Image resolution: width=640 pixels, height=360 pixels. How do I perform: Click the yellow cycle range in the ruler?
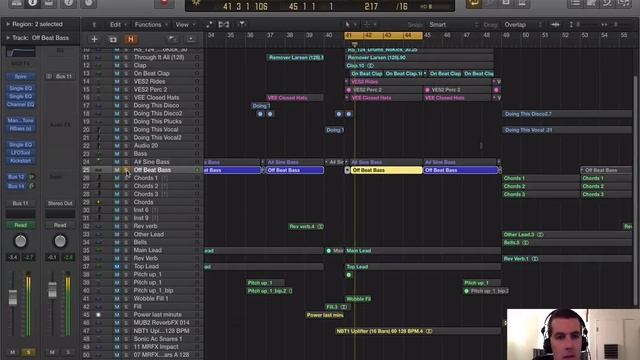tap(383, 36)
